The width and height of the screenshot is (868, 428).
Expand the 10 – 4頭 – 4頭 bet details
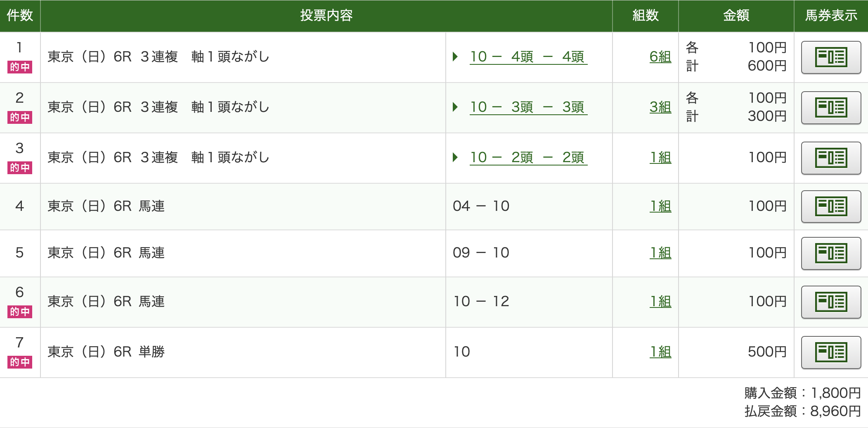[528, 57]
